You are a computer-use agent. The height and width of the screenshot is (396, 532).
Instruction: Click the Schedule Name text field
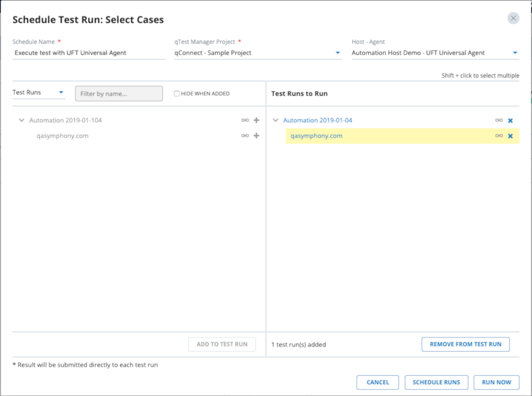tap(89, 53)
